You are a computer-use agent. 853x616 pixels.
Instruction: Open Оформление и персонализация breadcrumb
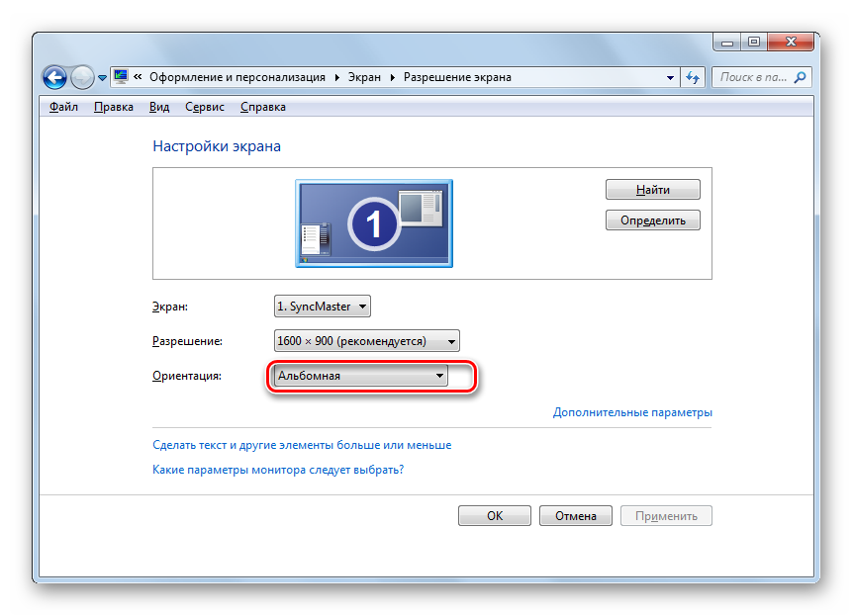tap(237, 77)
